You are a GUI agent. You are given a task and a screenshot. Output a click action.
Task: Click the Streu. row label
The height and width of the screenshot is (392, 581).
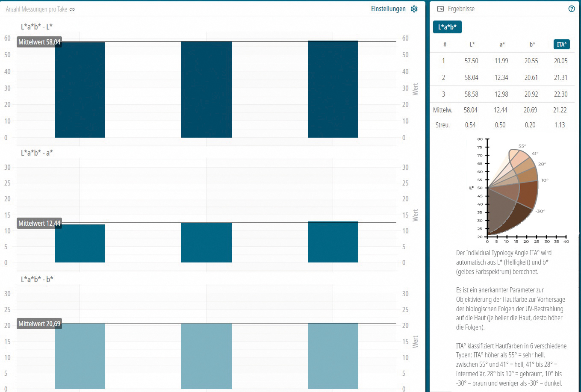(442, 125)
